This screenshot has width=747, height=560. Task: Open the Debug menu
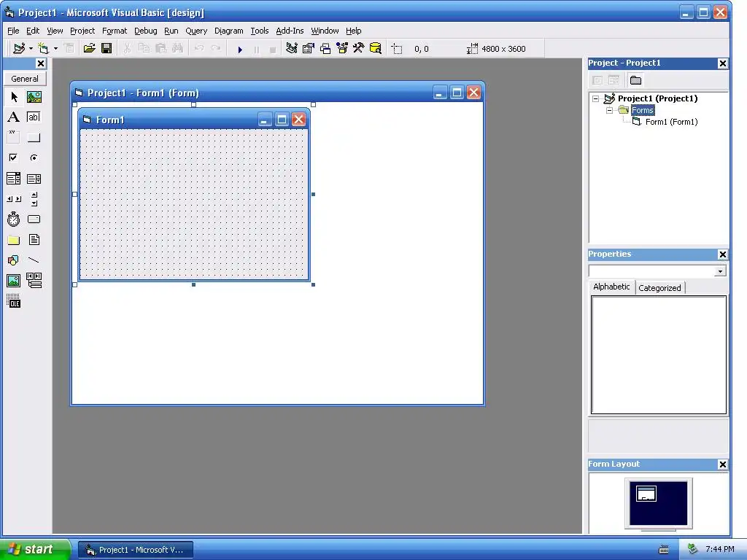[x=146, y=31]
